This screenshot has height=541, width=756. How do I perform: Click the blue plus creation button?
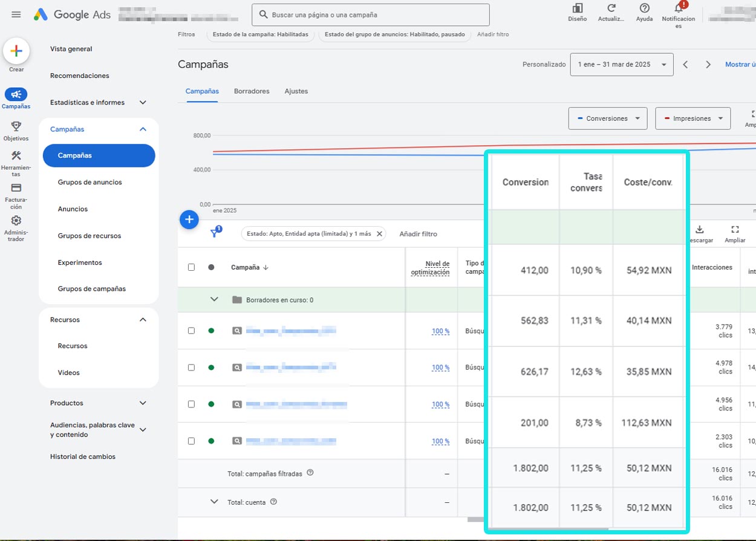tap(189, 219)
